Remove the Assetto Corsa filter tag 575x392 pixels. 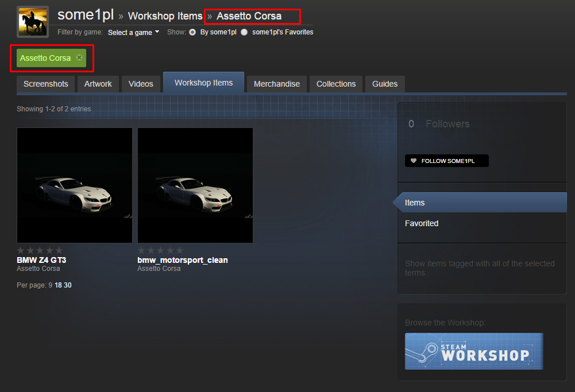tap(79, 57)
